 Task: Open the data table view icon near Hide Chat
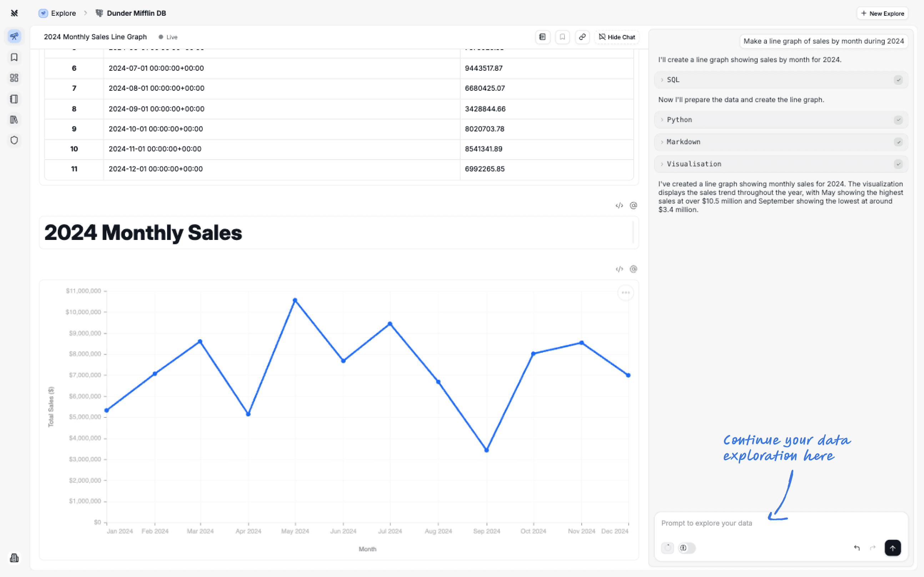click(542, 37)
